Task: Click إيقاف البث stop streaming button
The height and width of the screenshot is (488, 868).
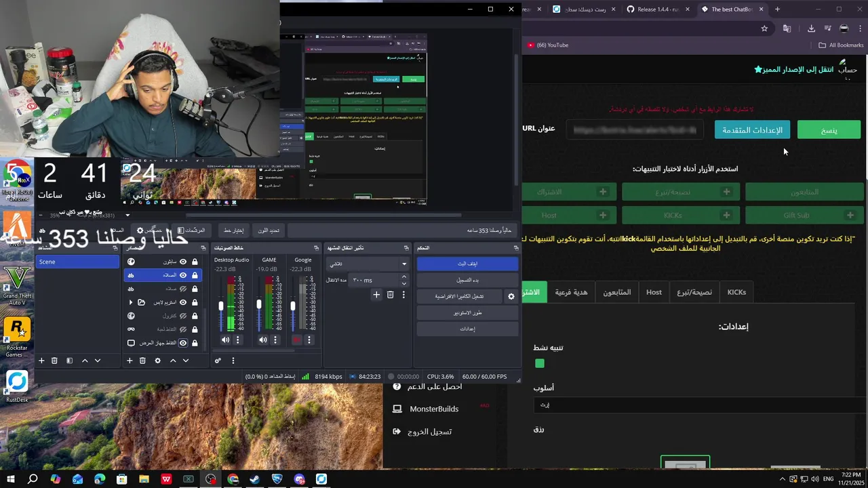Action: [467, 264]
